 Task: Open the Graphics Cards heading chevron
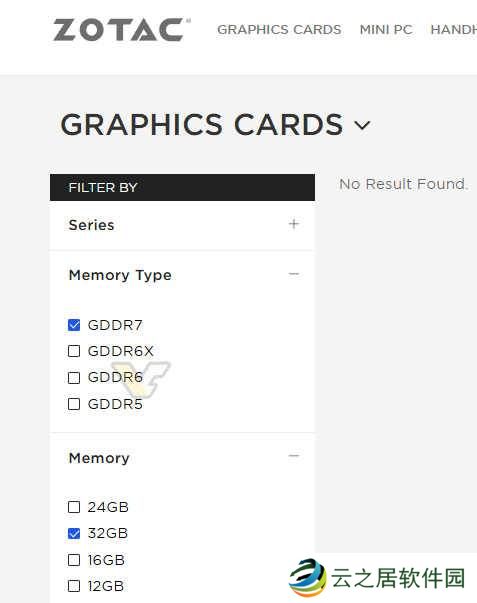pyautogui.click(x=362, y=125)
